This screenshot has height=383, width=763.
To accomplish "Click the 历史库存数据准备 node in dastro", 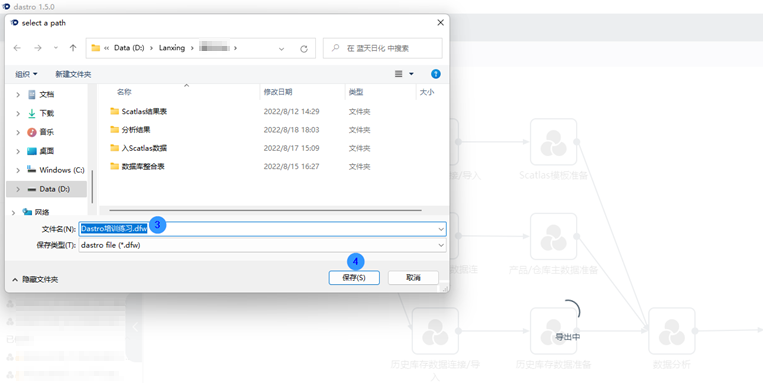I will (553, 330).
